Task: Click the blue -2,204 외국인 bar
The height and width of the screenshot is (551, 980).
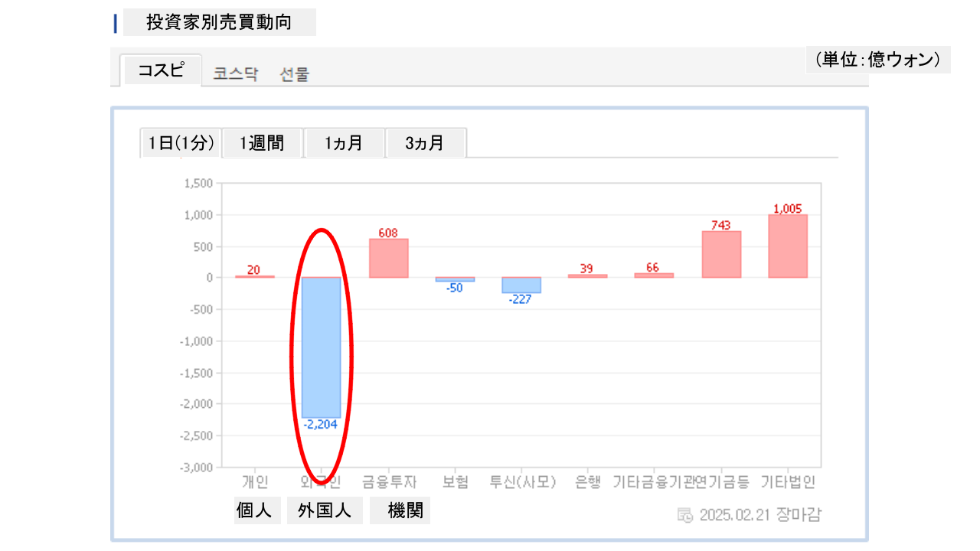Action: pyautogui.click(x=321, y=347)
